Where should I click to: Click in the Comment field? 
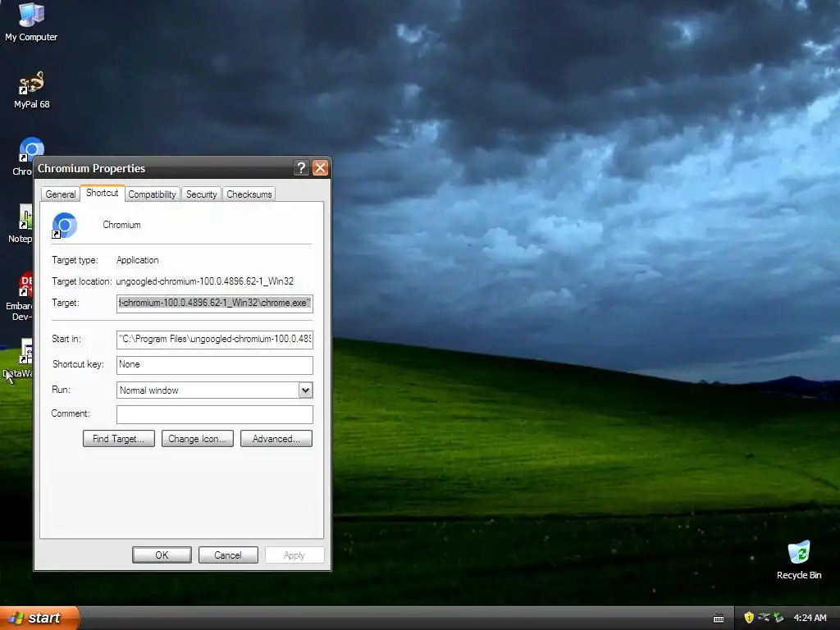tap(215, 414)
